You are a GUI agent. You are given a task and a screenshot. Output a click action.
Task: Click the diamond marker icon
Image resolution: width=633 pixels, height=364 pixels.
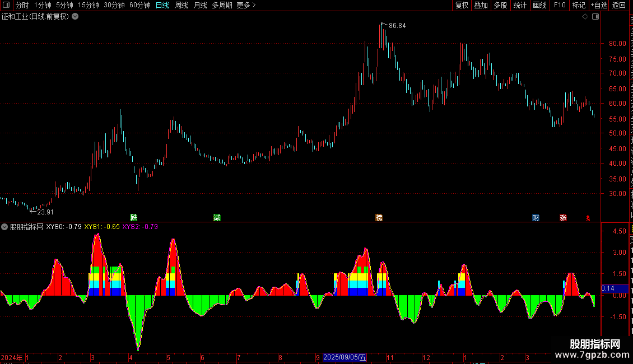[x=585, y=17]
